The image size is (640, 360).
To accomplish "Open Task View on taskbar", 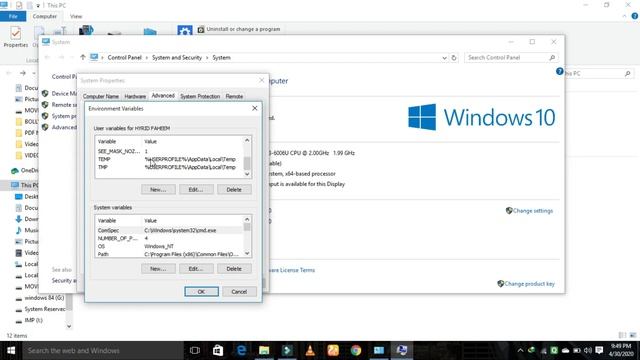I will [x=195, y=351].
